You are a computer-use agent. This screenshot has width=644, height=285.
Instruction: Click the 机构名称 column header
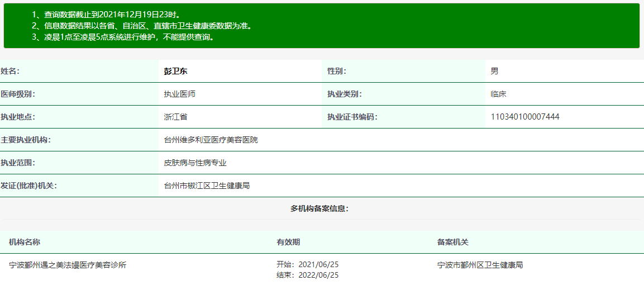click(25, 243)
